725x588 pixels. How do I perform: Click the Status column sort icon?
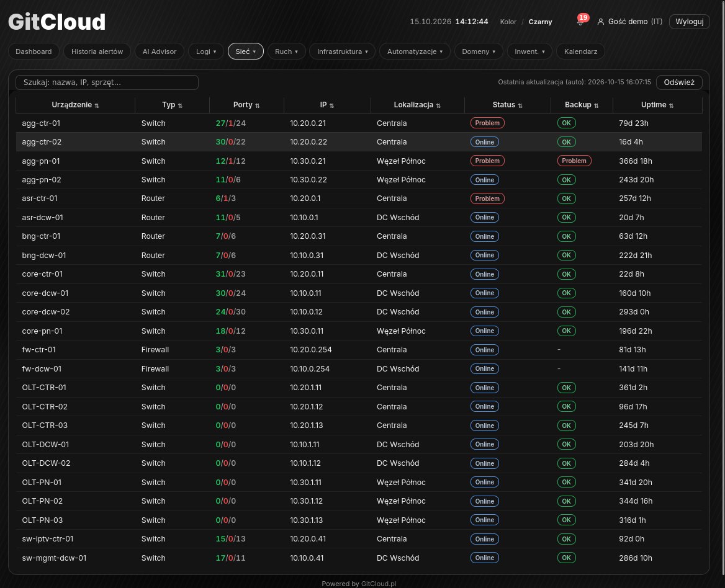click(520, 105)
